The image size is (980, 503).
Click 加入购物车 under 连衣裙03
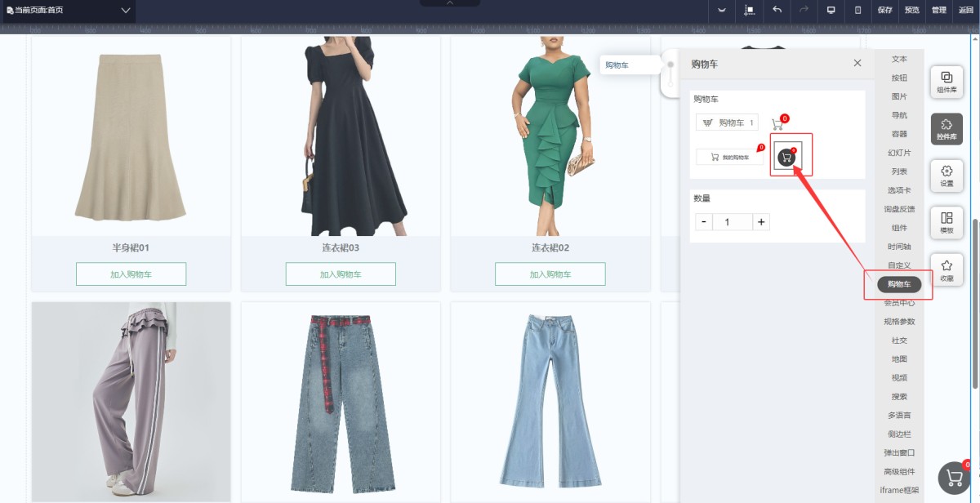341,274
